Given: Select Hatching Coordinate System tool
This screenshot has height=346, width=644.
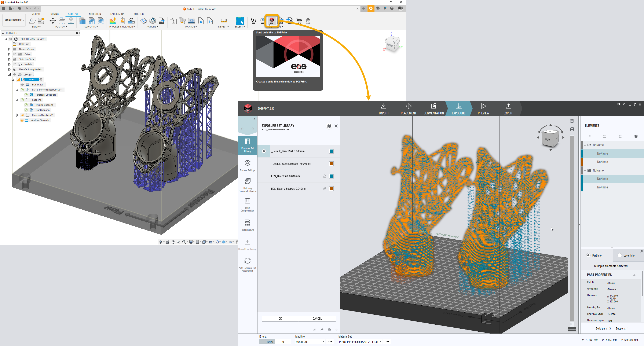Looking at the screenshot, I should [x=247, y=185].
